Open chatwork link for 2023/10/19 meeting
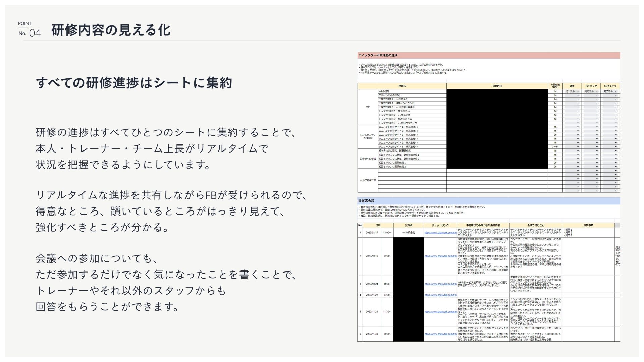This screenshot has width=644, height=362. click(x=440, y=256)
